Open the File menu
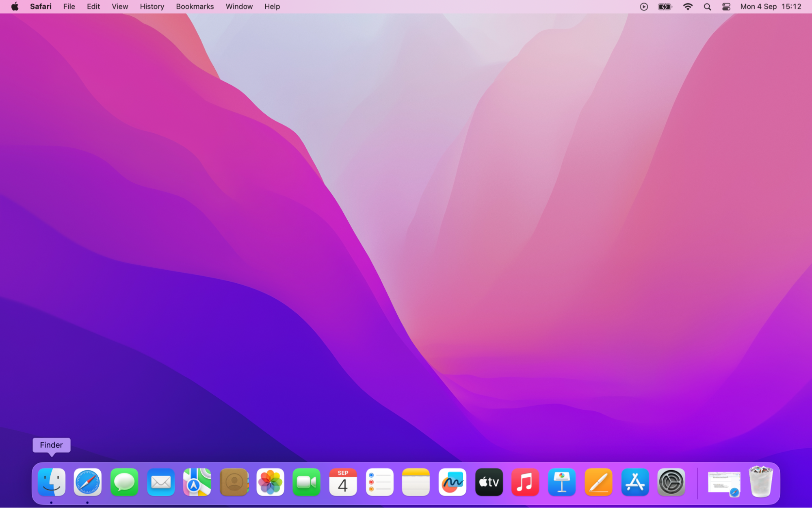The width and height of the screenshot is (812, 508). click(x=69, y=7)
